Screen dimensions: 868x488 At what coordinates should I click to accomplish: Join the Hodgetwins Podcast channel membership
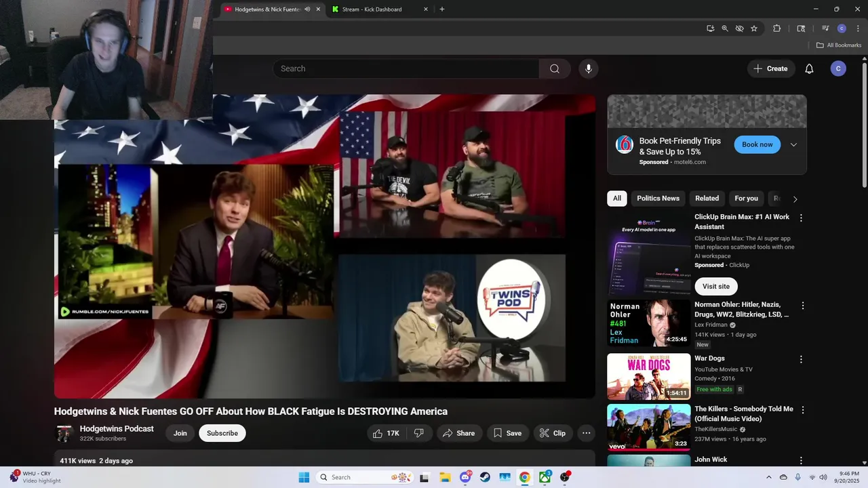[x=180, y=433]
